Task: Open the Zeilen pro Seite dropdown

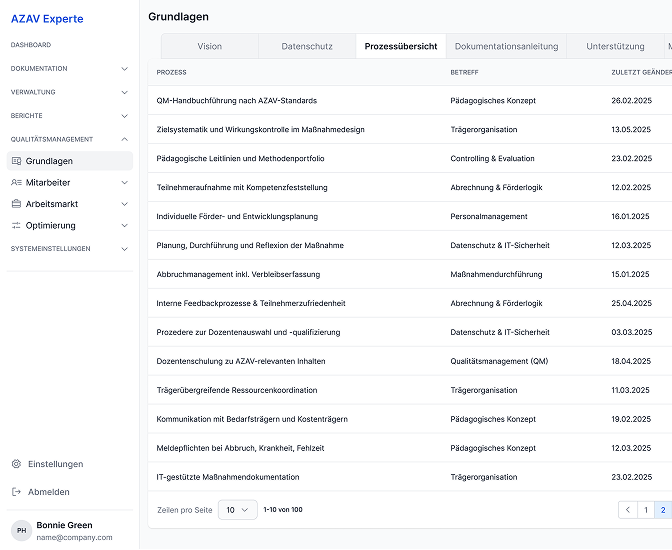Action: [237, 510]
